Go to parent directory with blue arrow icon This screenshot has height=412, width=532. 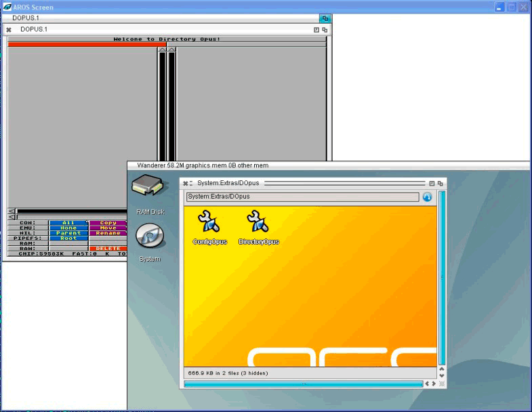click(427, 197)
